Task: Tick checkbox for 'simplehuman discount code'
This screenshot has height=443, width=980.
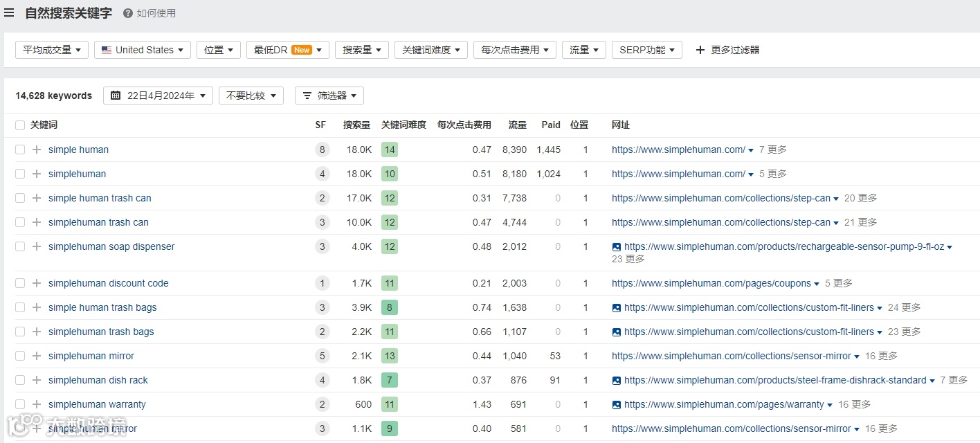Action: tap(20, 283)
